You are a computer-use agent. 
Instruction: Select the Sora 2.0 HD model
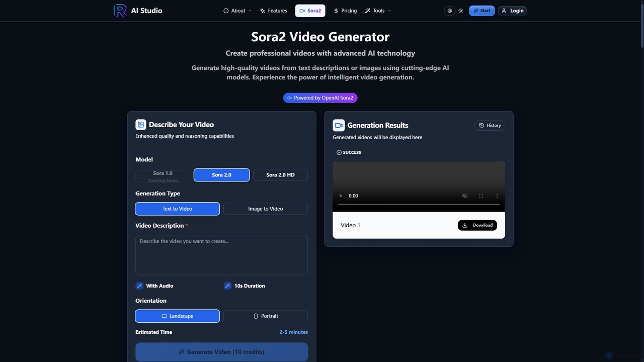click(280, 175)
